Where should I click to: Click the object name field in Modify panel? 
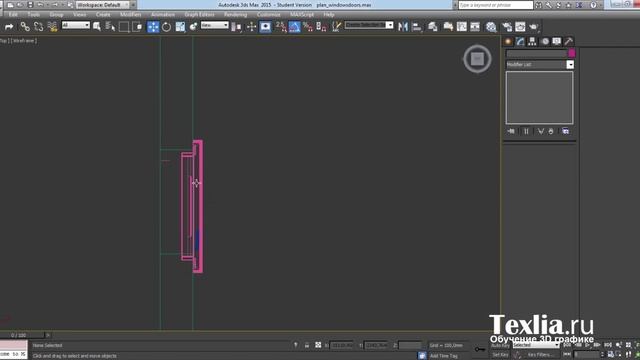(x=537, y=53)
